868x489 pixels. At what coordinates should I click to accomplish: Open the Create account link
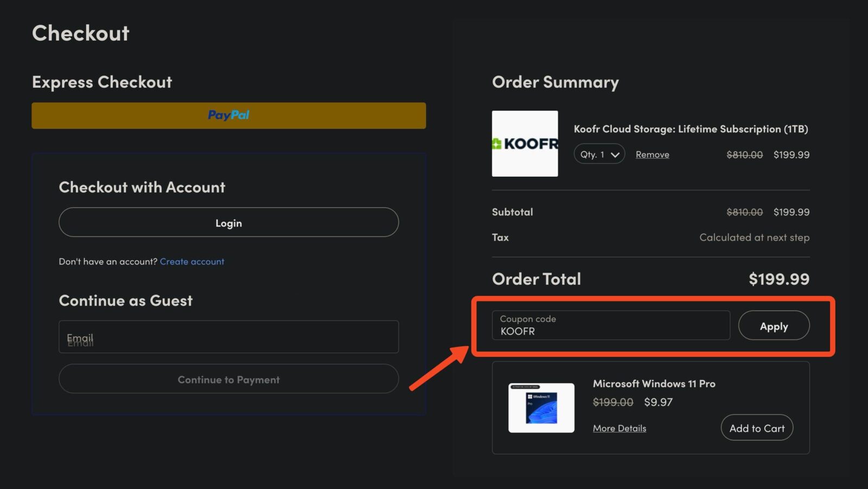(x=192, y=261)
